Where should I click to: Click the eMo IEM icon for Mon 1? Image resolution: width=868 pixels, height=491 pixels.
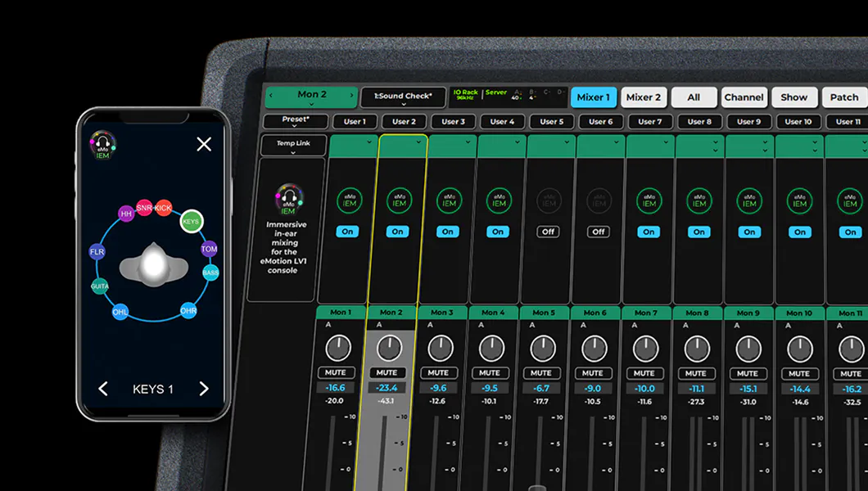[x=350, y=200]
